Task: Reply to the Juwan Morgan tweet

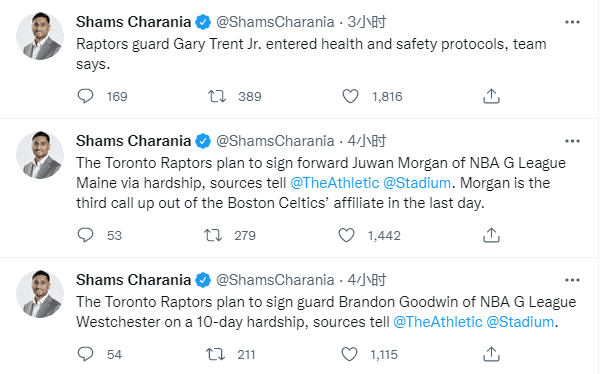Action: pyautogui.click(x=85, y=235)
